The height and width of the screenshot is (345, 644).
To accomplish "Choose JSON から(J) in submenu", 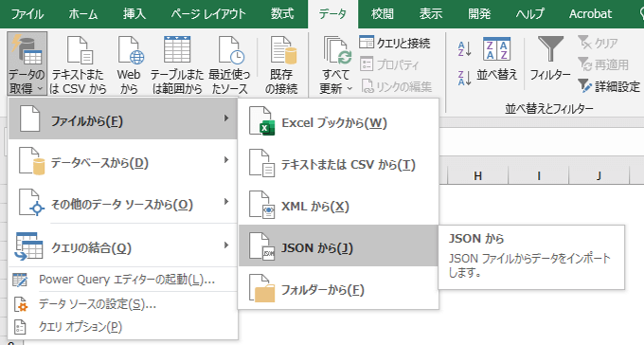I will click(338, 245).
